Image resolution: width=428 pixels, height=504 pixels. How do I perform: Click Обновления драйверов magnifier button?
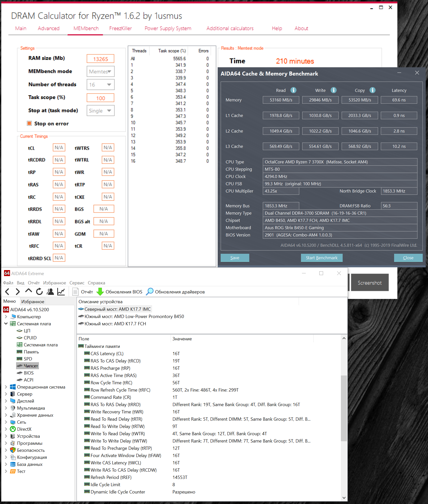click(175, 292)
